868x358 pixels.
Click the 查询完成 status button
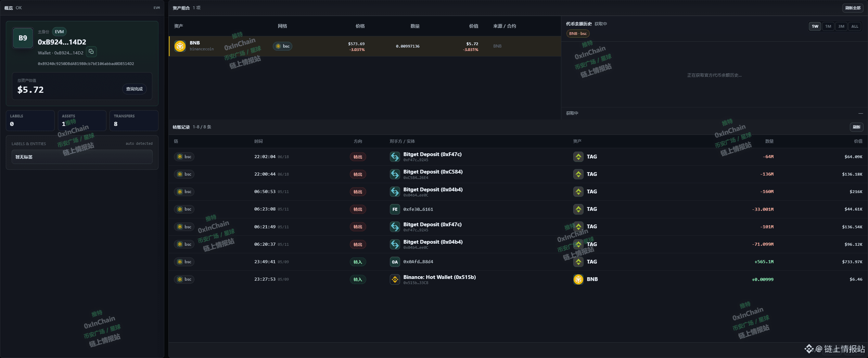[135, 89]
